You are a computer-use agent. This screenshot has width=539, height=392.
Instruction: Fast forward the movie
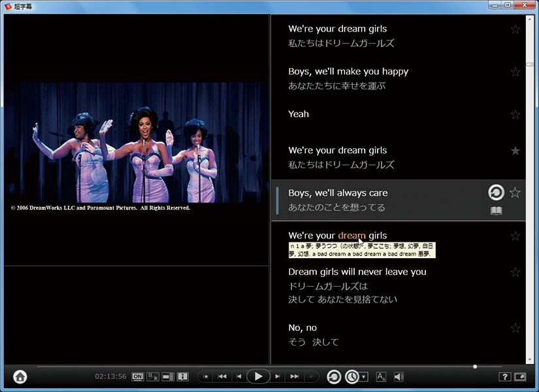tap(295, 376)
